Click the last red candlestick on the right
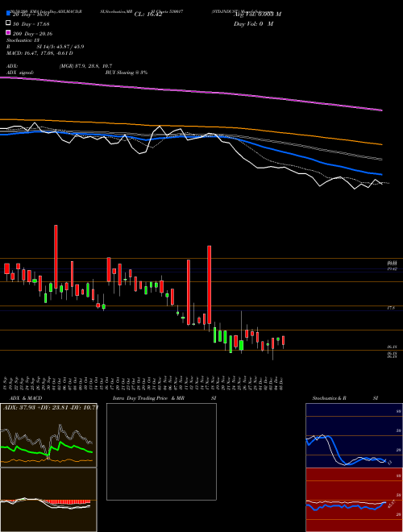Viewport: 403px width, 532px height. click(283, 341)
